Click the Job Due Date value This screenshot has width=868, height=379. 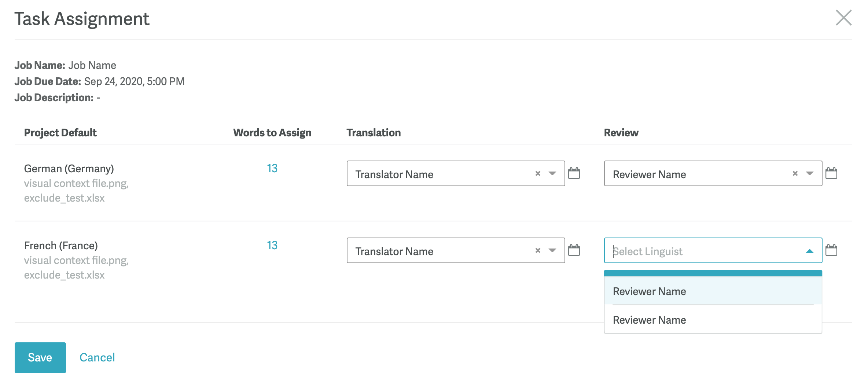pos(134,81)
